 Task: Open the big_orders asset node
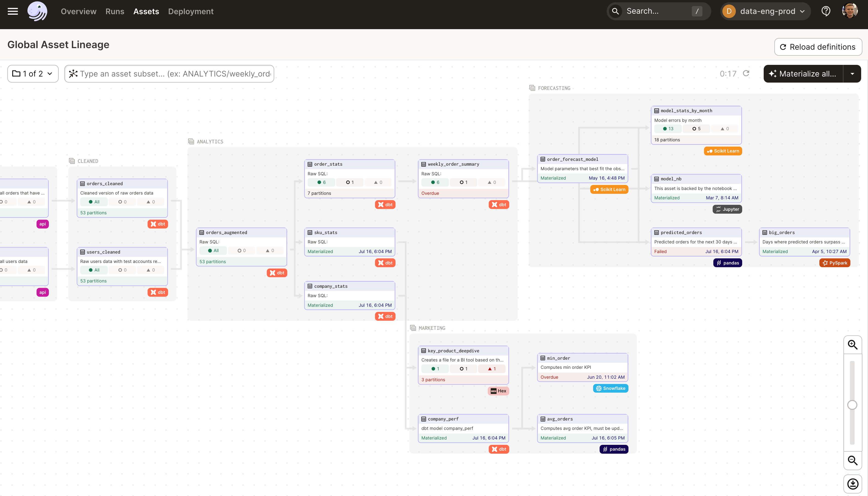[x=804, y=242]
